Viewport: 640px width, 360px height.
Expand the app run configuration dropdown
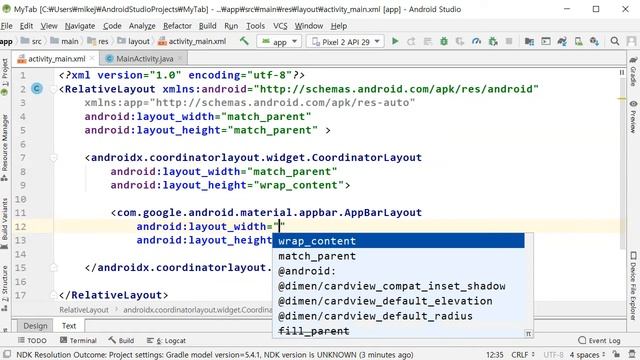[280, 42]
